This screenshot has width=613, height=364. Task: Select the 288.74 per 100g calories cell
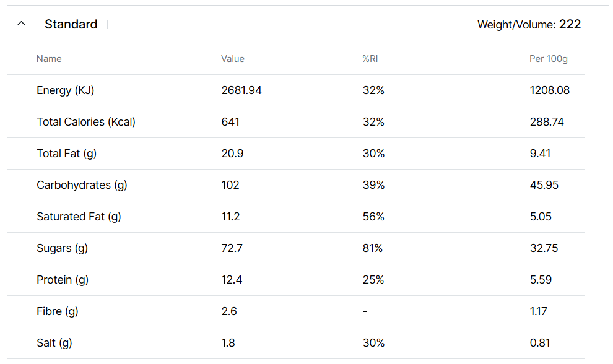pos(547,122)
